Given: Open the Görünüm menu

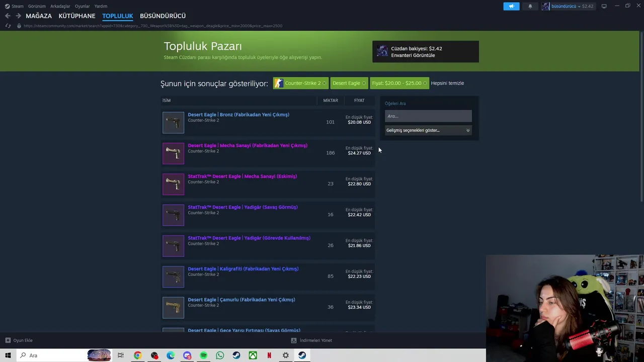Looking at the screenshot, I should tap(37, 6).
